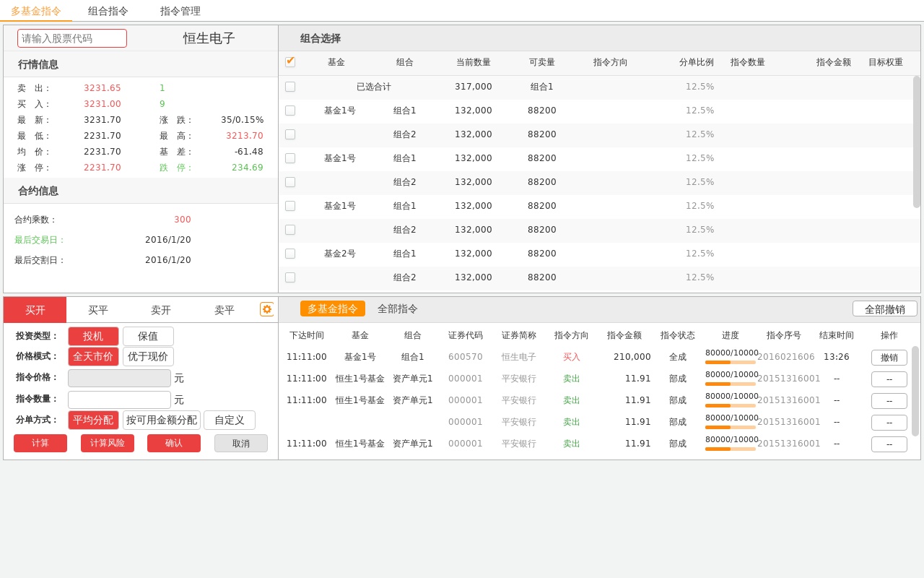Image resolution: width=924 pixels, height=578 pixels.
Task: Click the stock code input field
Action: coord(72,38)
